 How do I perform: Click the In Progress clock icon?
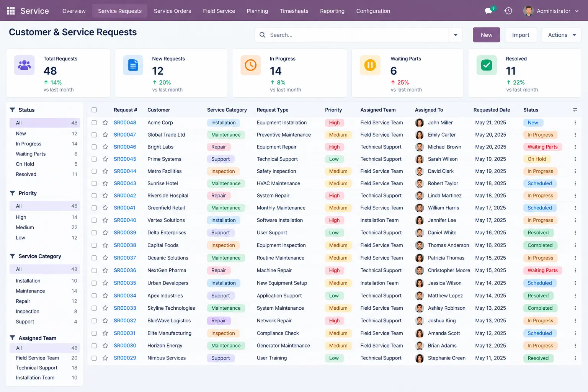(x=250, y=65)
